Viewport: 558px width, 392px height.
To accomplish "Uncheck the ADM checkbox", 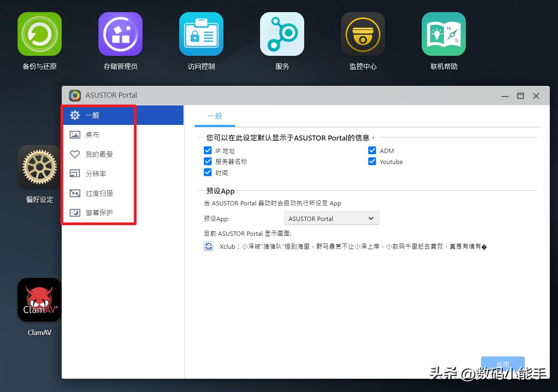I will (372, 150).
